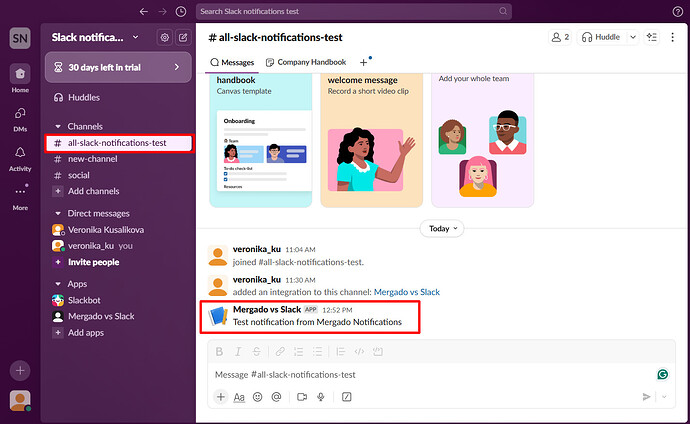690x424 pixels.
Task: Click the microphone record audio clip icon
Action: click(320, 397)
